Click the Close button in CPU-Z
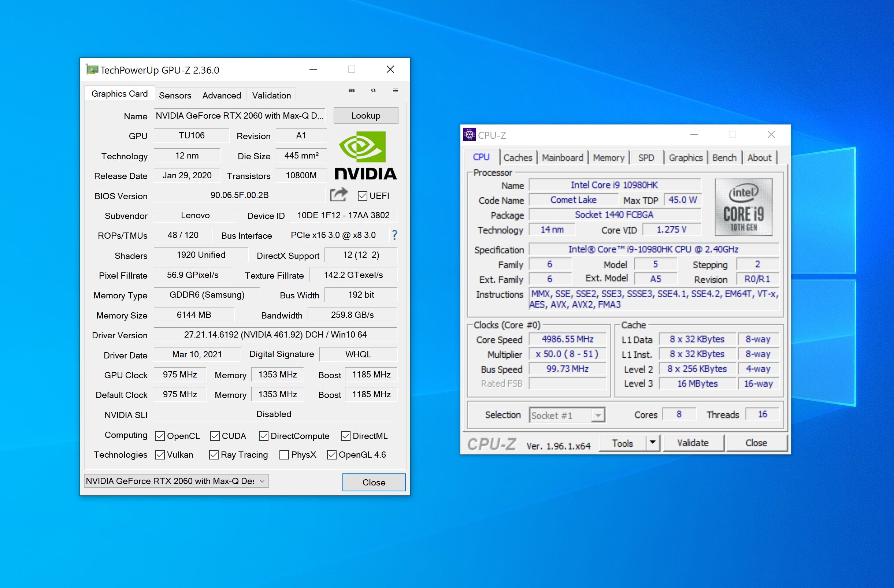The height and width of the screenshot is (588, 894). [x=756, y=443]
